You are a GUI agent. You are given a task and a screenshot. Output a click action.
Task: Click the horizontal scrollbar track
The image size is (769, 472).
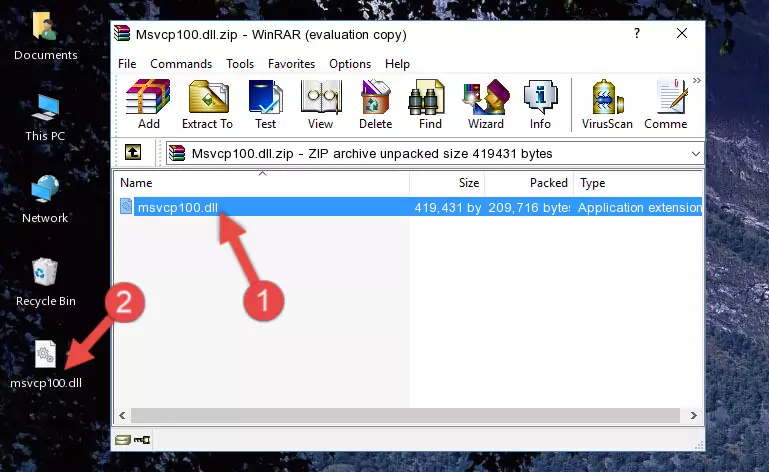405,416
